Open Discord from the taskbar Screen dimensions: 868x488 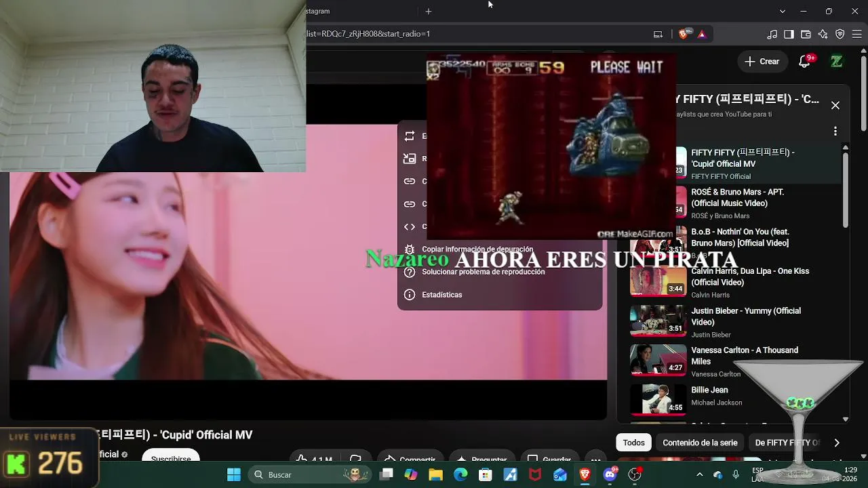pos(610,474)
